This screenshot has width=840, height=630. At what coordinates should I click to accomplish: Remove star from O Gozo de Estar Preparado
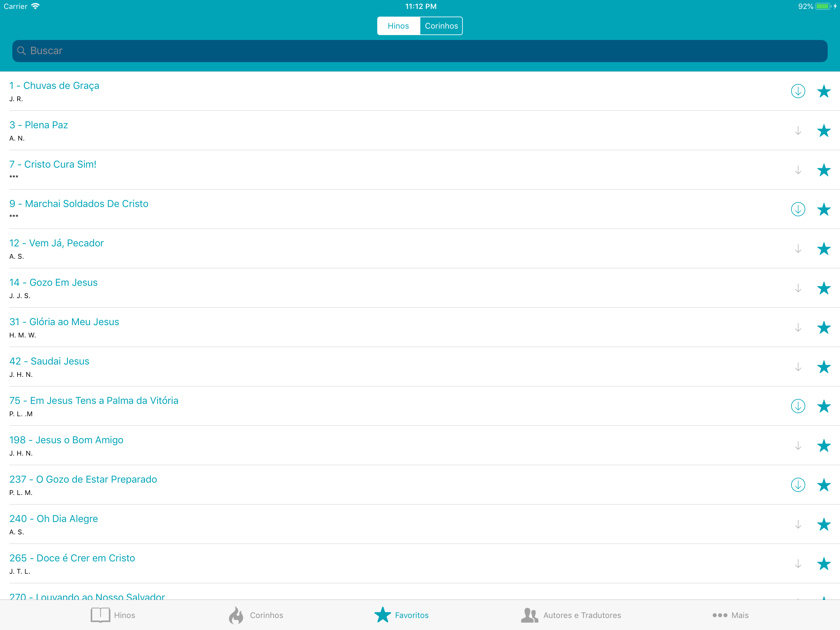[x=824, y=485]
